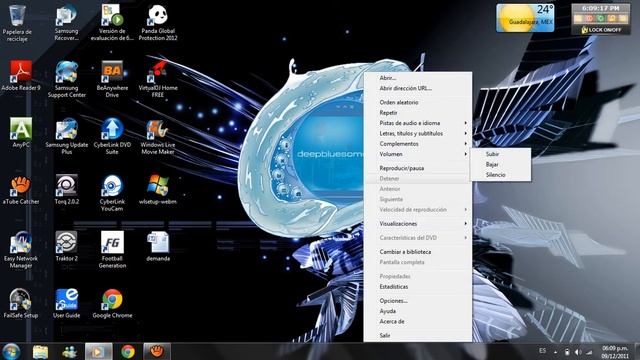Expand the Complementos submenu
The height and width of the screenshot is (360, 640).
pos(418,144)
